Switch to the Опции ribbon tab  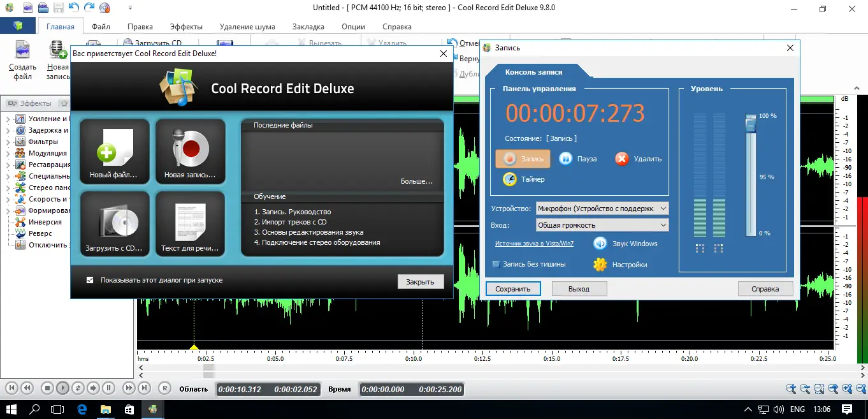tap(353, 27)
